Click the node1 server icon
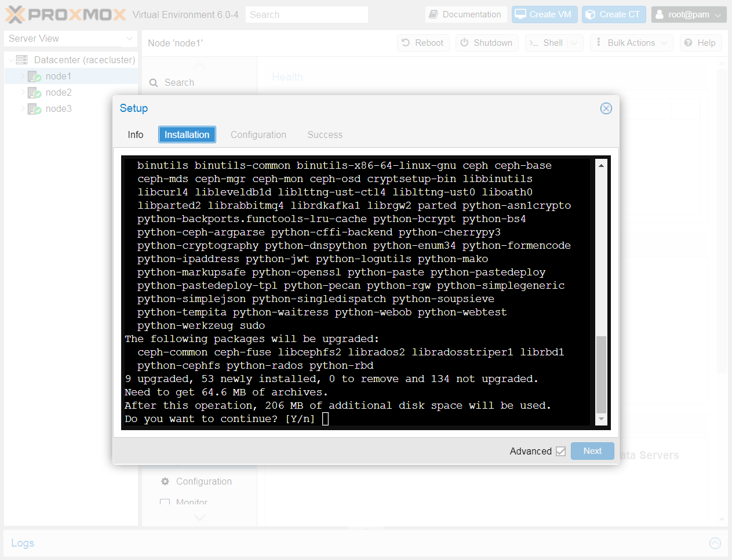Screen dimensions: 732x560 tap(35, 76)
